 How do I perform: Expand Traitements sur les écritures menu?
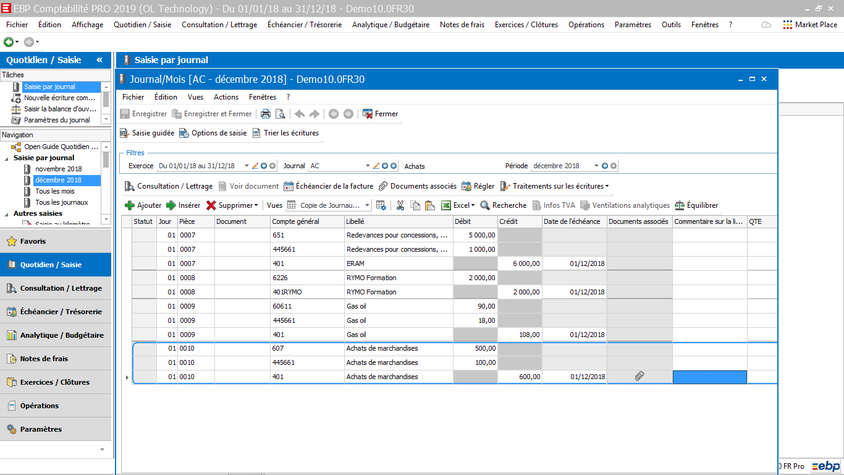[554, 186]
